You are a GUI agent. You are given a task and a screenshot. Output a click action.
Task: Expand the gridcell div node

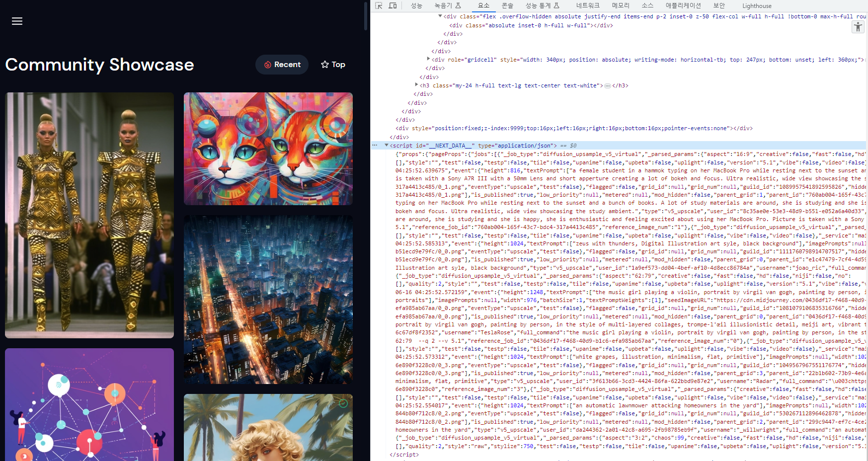428,59
